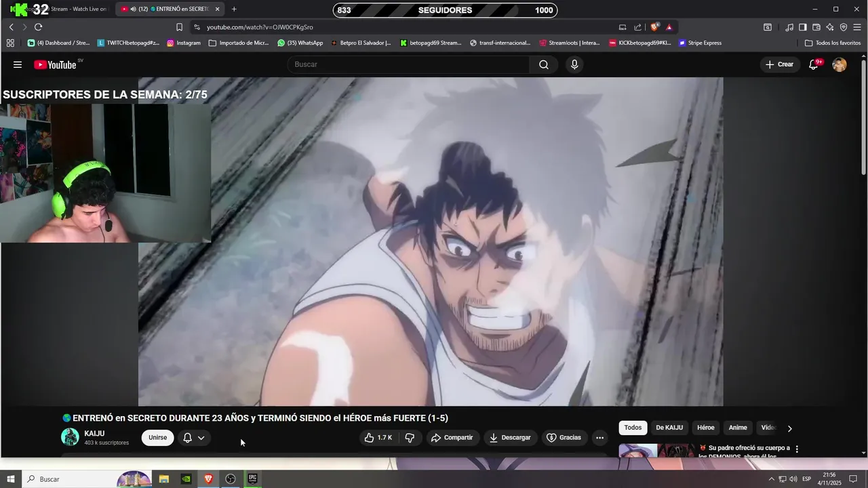Toggle the browser sidebar panel icon

point(802,27)
